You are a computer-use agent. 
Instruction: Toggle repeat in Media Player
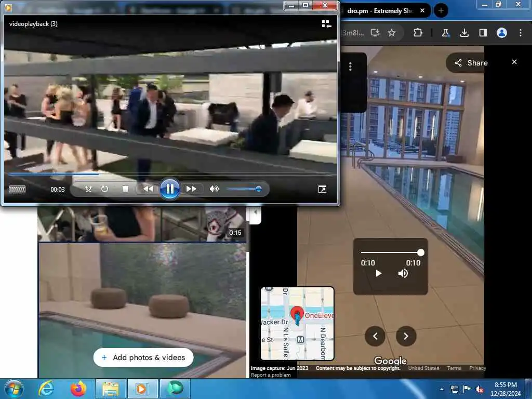pyautogui.click(x=104, y=189)
